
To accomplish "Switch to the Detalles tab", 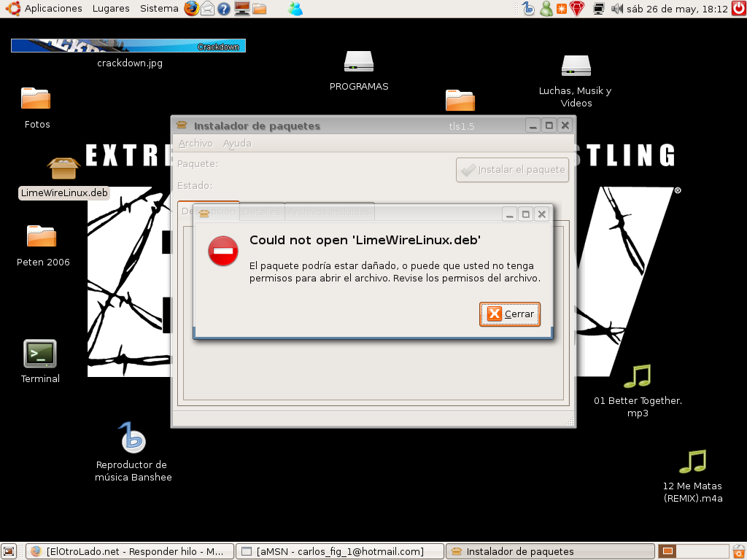I will point(262,212).
